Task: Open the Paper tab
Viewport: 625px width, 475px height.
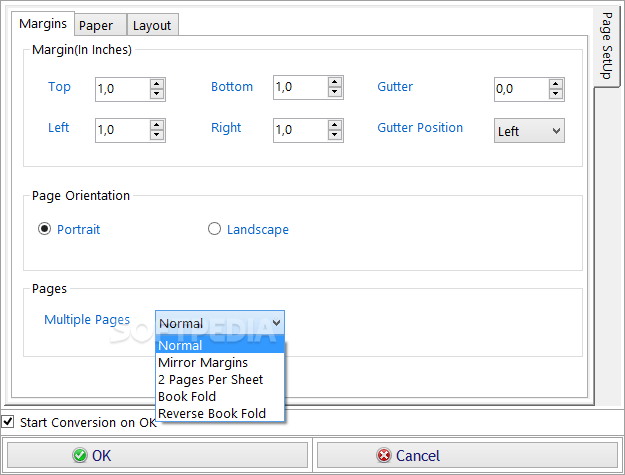Action: [100, 26]
